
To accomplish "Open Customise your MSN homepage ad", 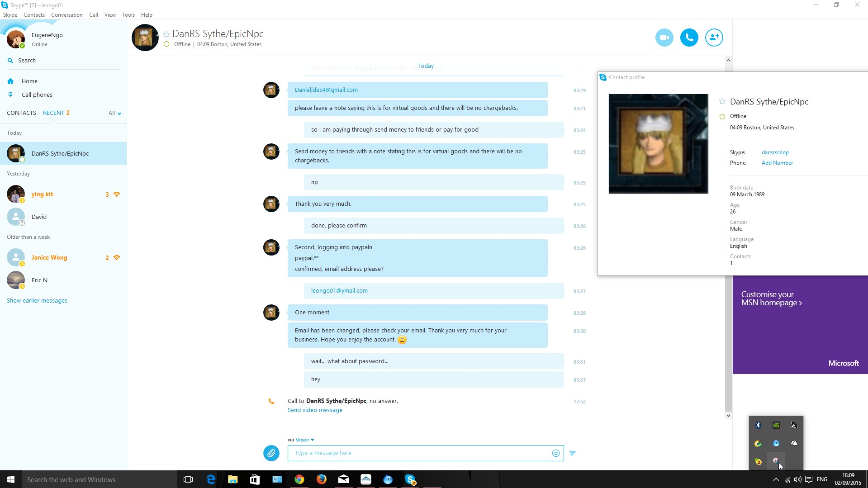I will (800, 325).
